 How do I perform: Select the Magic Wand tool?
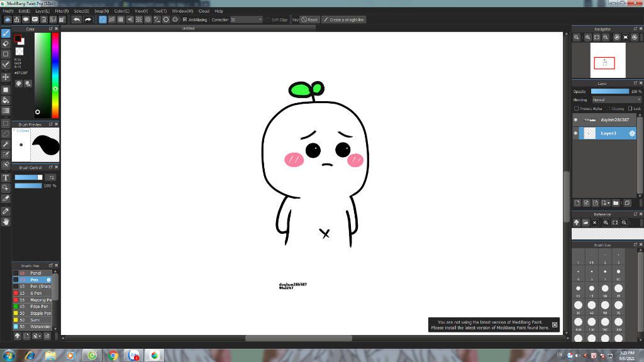pyautogui.click(x=6, y=145)
